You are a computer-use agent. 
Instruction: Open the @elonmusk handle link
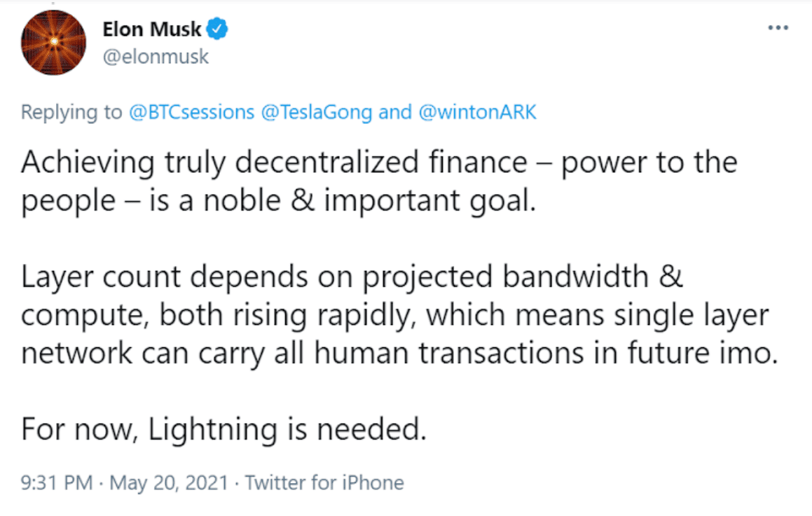point(156,57)
